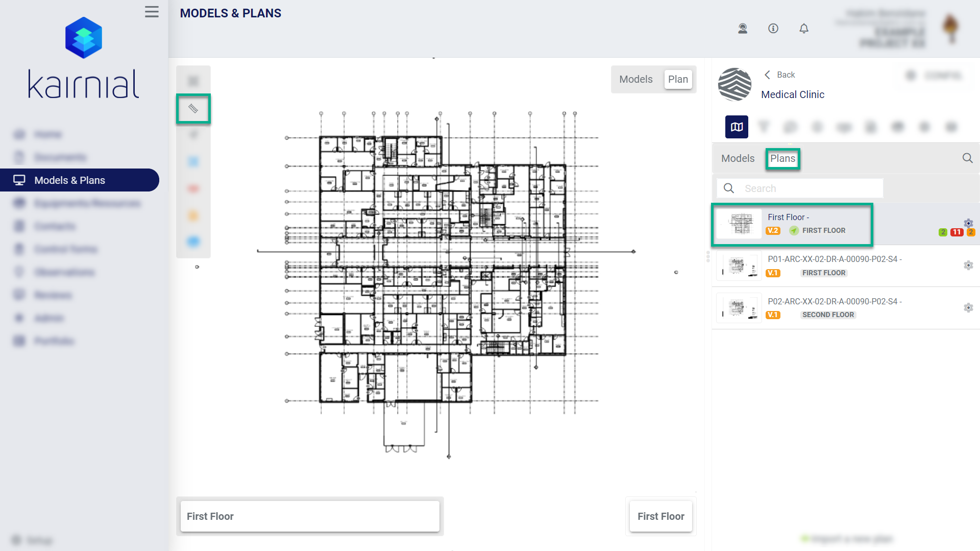Go to Models & Plans in sidebar
Image resolution: width=980 pixels, height=551 pixels.
click(69, 180)
